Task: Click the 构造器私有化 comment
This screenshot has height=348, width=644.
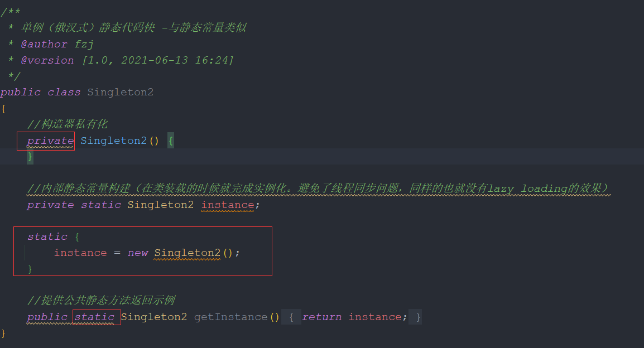Action: [x=68, y=124]
